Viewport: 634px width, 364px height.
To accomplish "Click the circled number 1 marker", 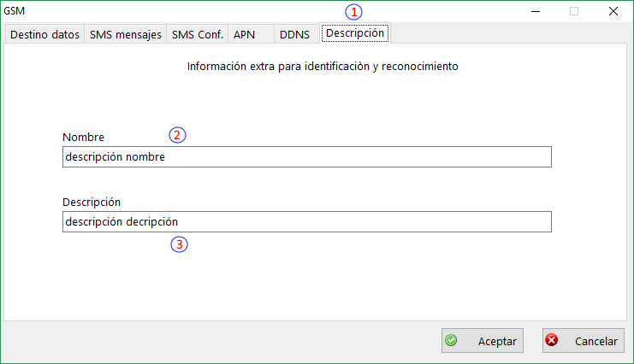I will [353, 12].
